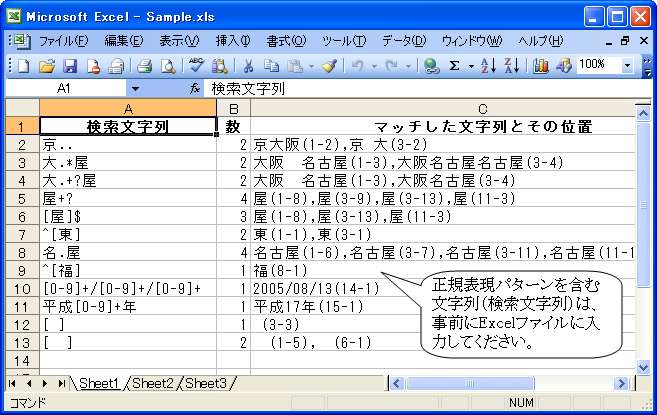The width and height of the screenshot is (657, 415).
Task: Switch to the Sheet3 tab
Action: pos(206,383)
